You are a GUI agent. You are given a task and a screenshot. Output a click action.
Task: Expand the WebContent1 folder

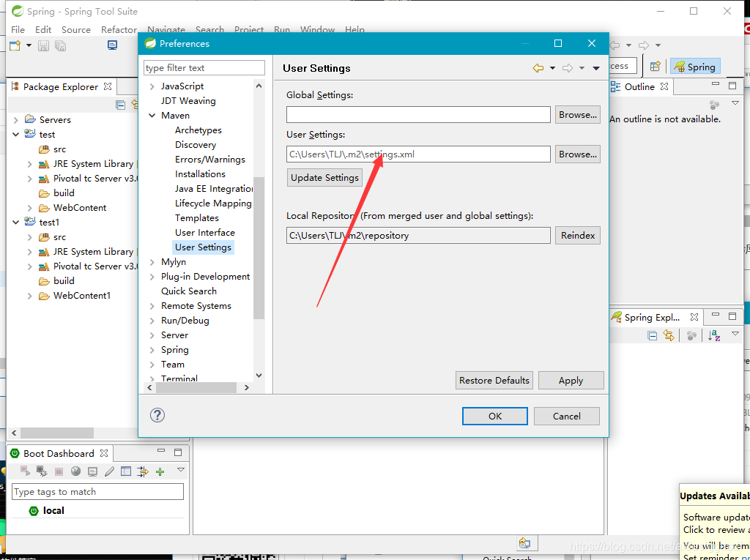[29, 296]
